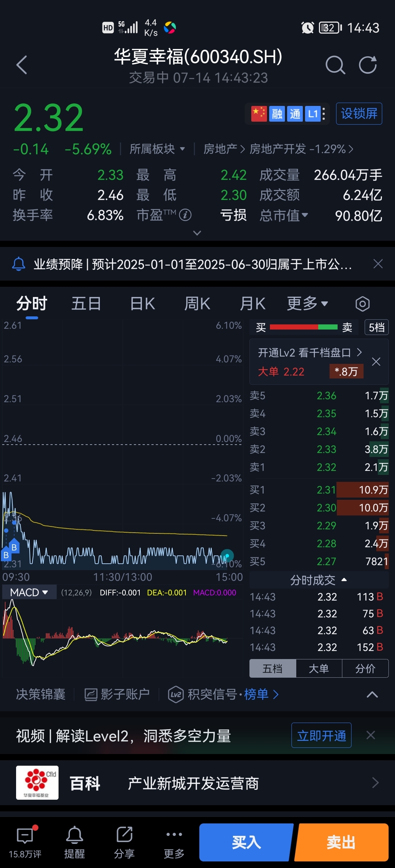Switch to 分时 chart tab
This screenshot has height=868, width=395.
pyautogui.click(x=32, y=304)
